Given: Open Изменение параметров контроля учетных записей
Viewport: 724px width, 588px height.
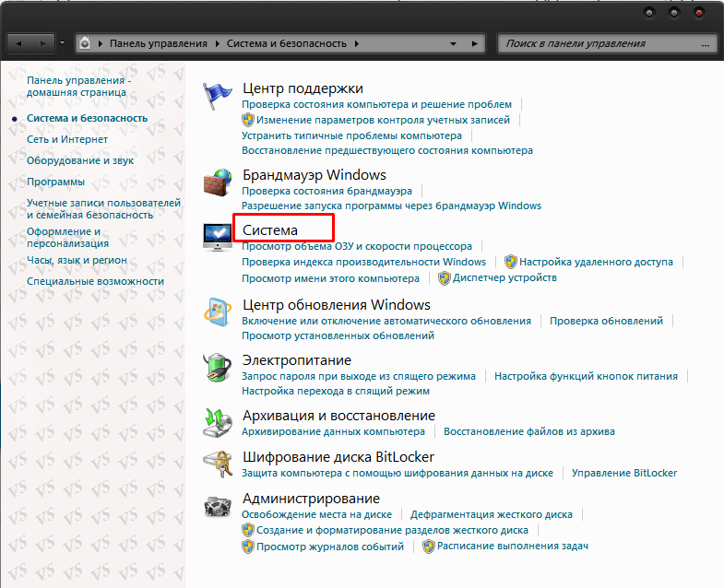Looking at the screenshot, I should pyautogui.click(x=383, y=120).
